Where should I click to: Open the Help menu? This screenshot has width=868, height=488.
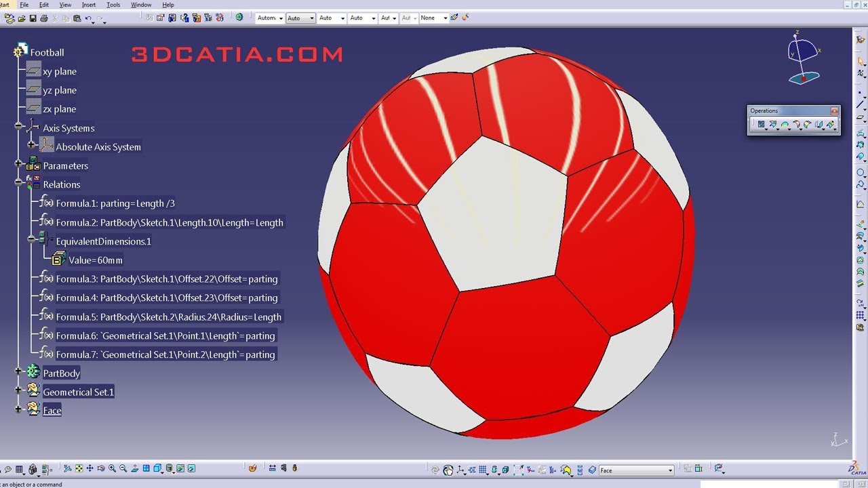click(x=167, y=5)
